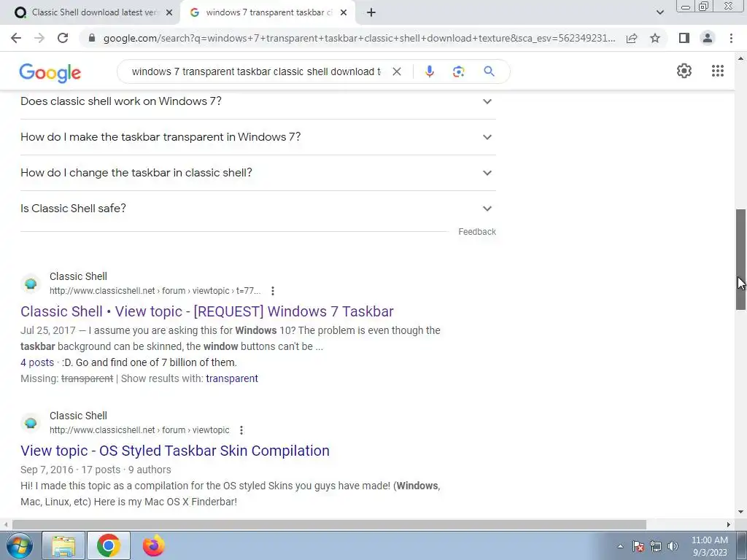Click the Chrome taskbar icon

tap(109, 545)
